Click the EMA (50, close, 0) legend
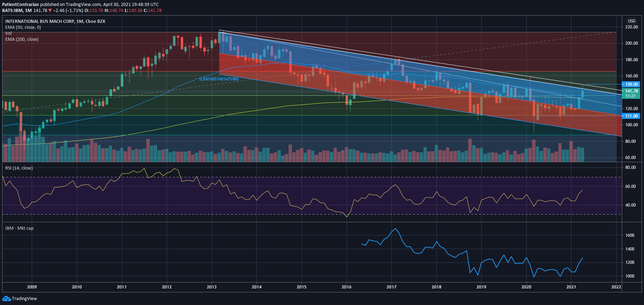 pyautogui.click(x=23, y=27)
